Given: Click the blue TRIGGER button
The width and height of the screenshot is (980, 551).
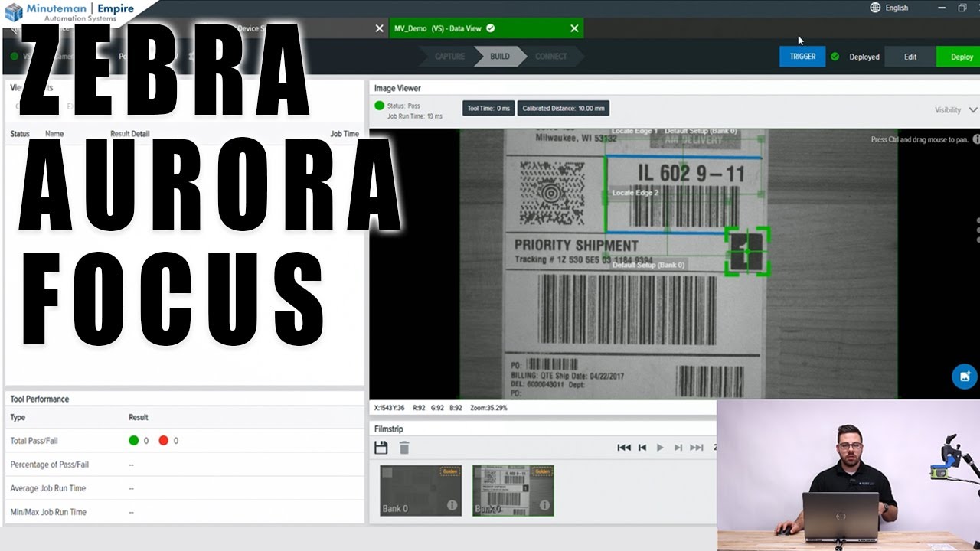Looking at the screenshot, I should [802, 57].
